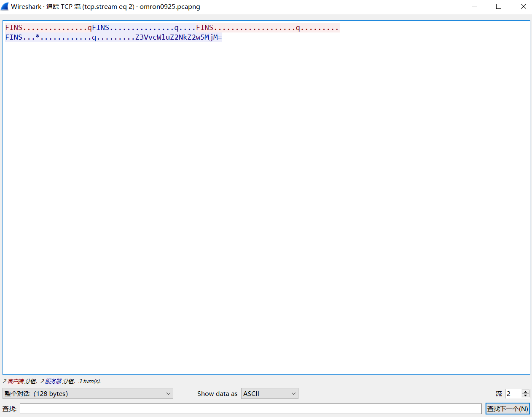Decrease the stream number with down arrow

click(x=525, y=396)
